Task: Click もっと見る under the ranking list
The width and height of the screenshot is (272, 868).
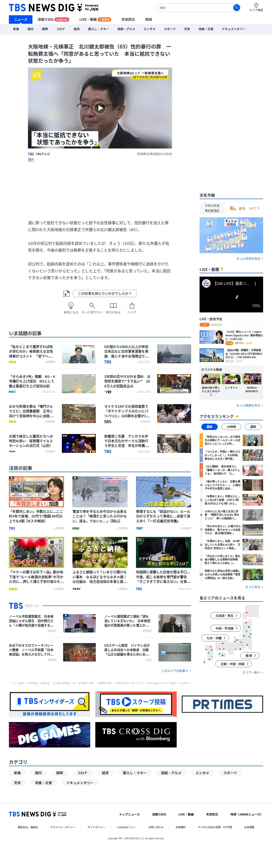Action: [x=254, y=587]
